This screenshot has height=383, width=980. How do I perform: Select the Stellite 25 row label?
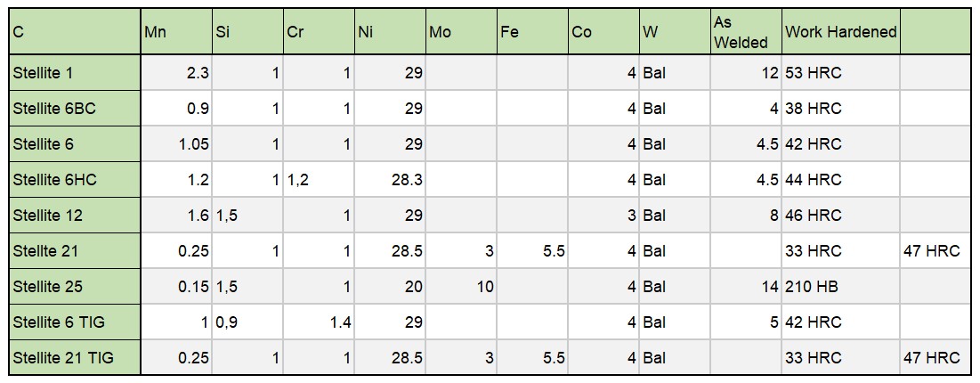[x=75, y=287]
